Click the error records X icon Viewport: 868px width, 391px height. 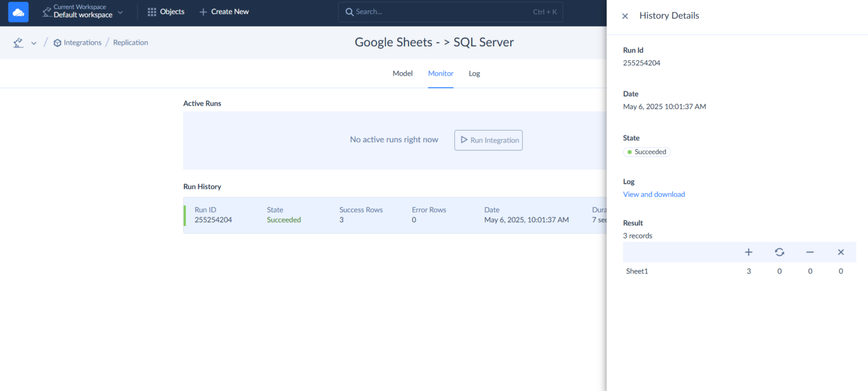tap(840, 252)
